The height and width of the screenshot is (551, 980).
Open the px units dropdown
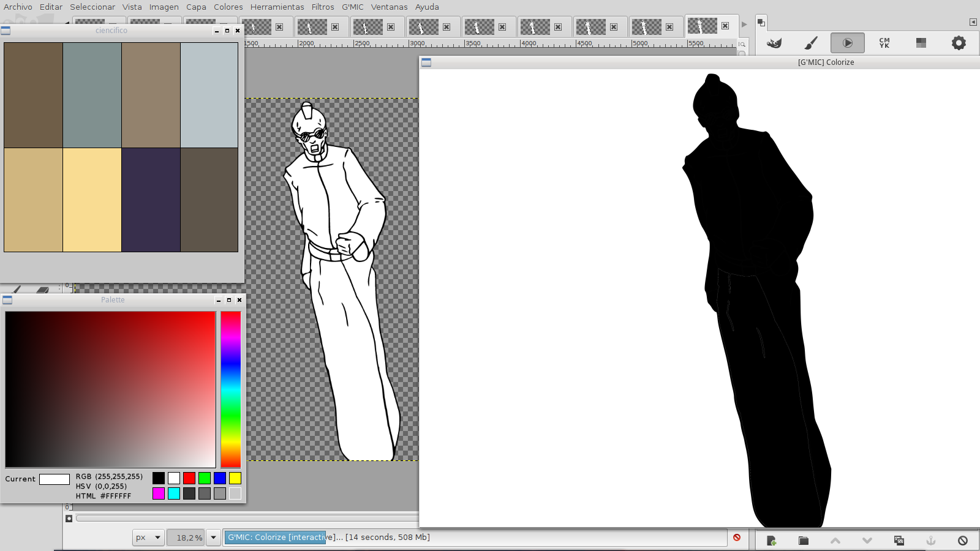[x=148, y=538]
